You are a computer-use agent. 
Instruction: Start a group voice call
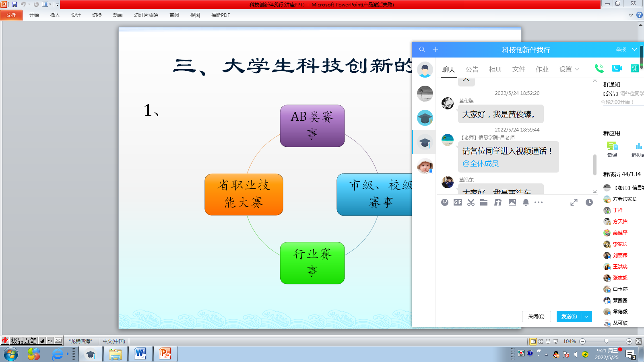click(x=599, y=68)
